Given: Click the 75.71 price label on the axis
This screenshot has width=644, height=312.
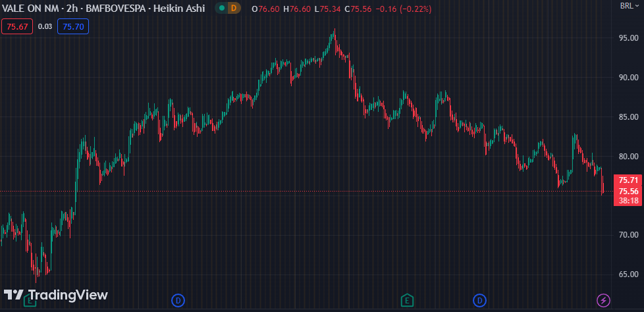Looking at the screenshot, I should [x=628, y=180].
